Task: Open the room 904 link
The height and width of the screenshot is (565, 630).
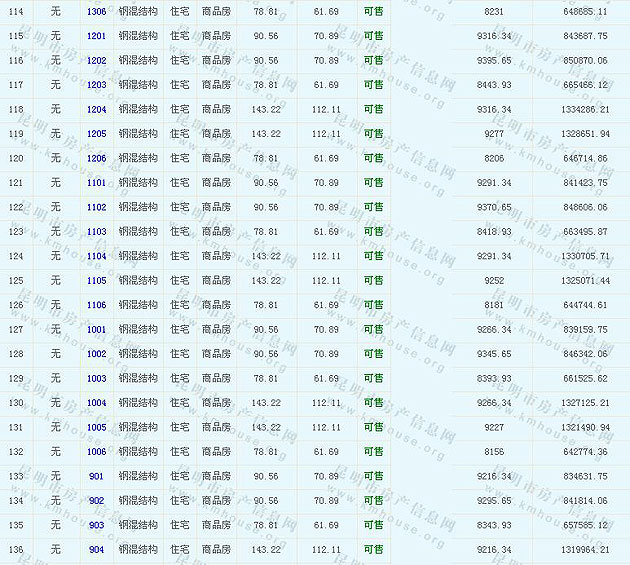Action: [x=96, y=550]
